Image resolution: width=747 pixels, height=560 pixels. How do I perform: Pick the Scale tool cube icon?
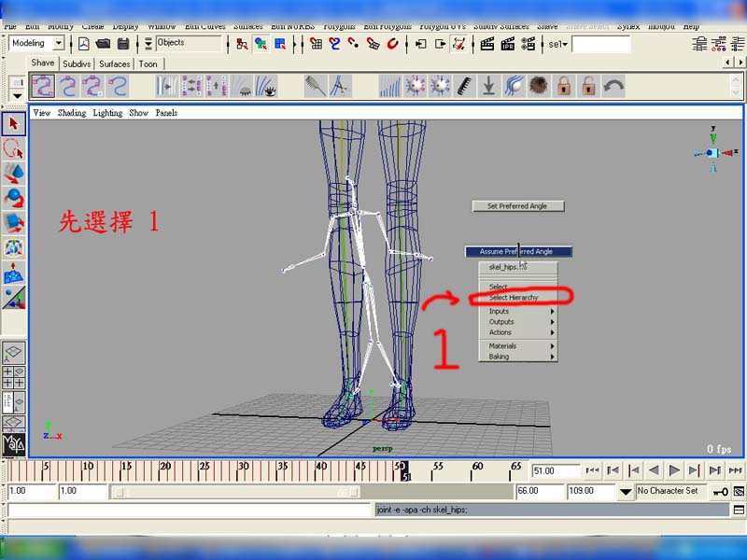[13, 223]
